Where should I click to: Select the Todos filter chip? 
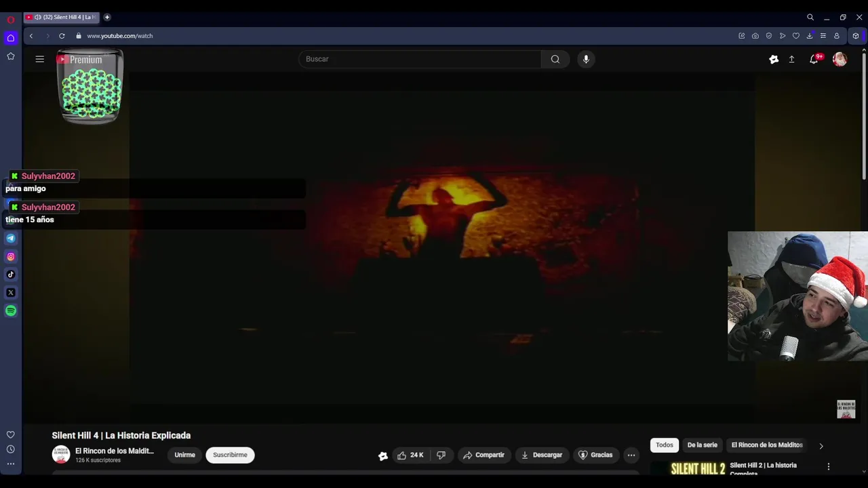coord(665,445)
